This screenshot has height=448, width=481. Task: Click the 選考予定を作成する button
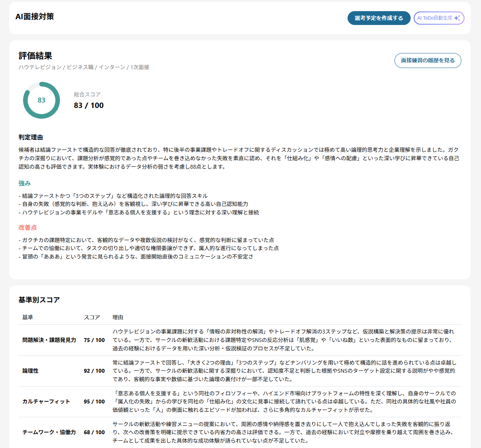(x=379, y=18)
